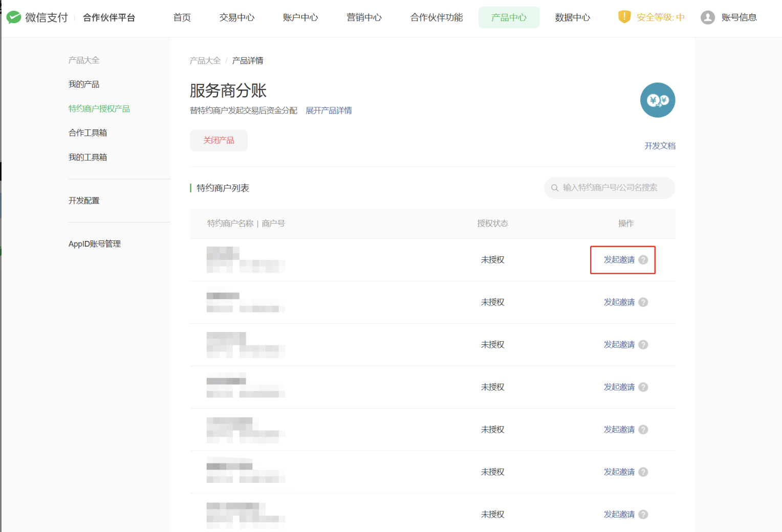782x532 pixels.
Task: Click help icon beside first 发起邀请 link
Action: [643, 260]
